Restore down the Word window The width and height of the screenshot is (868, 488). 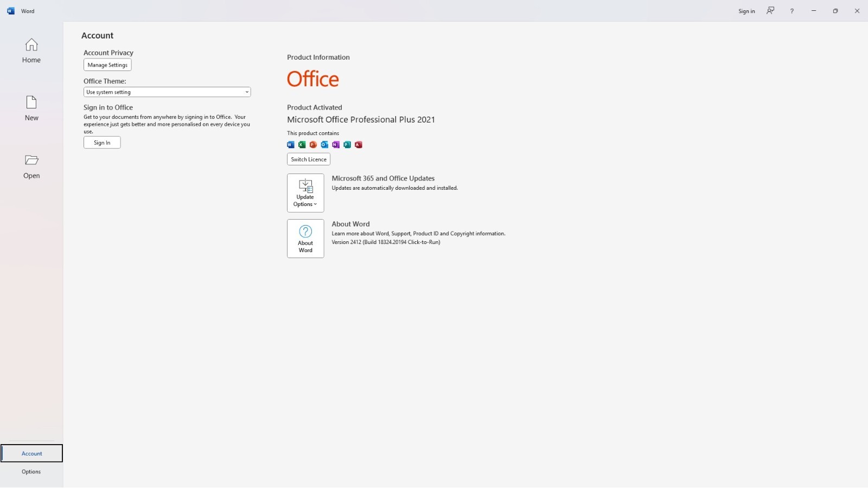point(835,11)
